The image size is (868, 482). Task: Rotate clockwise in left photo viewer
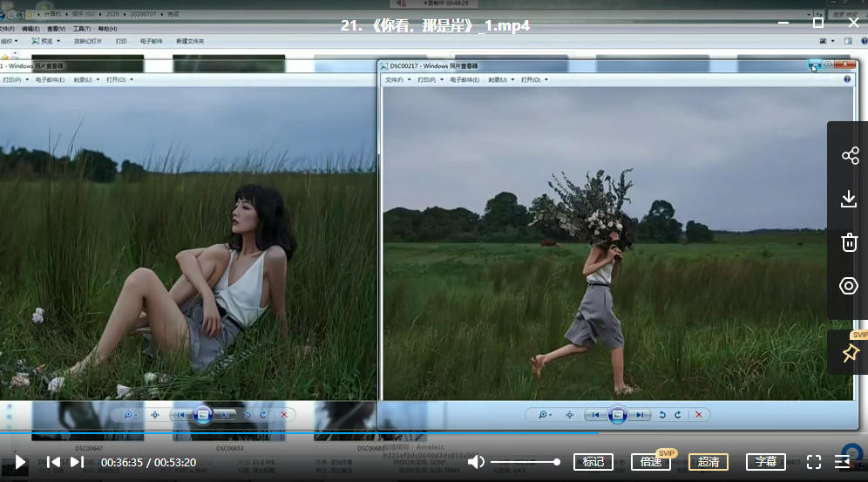[263, 415]
